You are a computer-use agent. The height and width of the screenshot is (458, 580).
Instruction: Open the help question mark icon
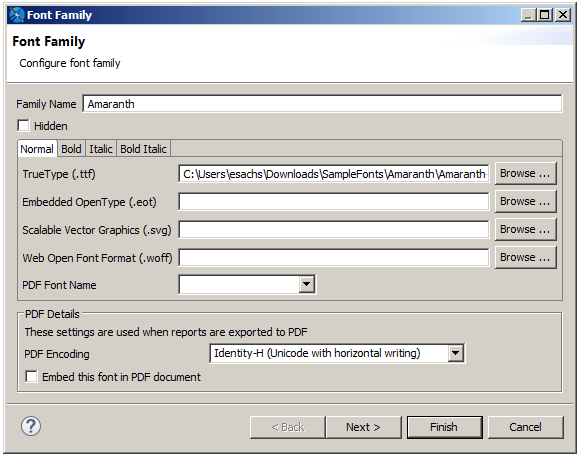(x=31, y=426)
